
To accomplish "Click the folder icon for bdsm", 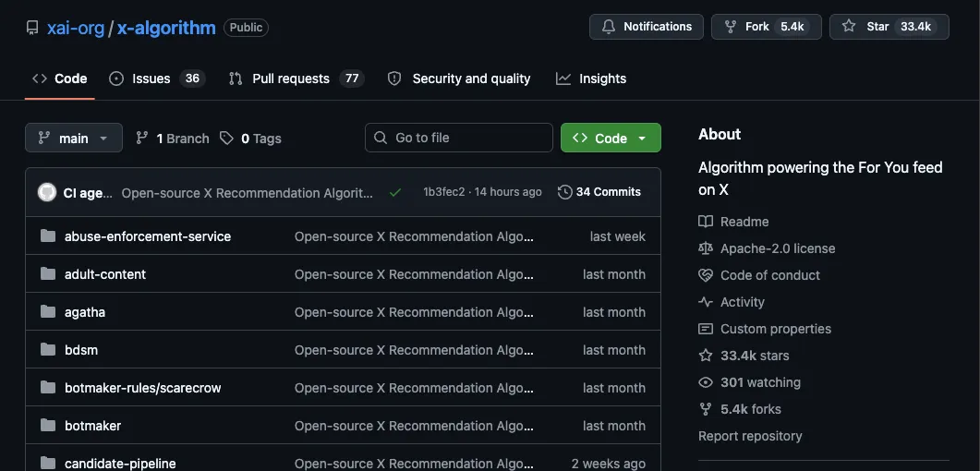I will [48, 350].
